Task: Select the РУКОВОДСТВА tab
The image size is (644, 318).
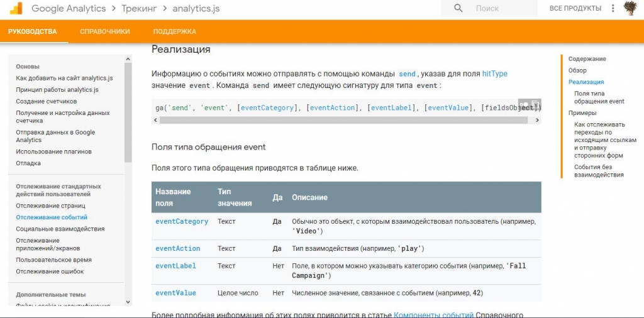Action: (33, 31)
